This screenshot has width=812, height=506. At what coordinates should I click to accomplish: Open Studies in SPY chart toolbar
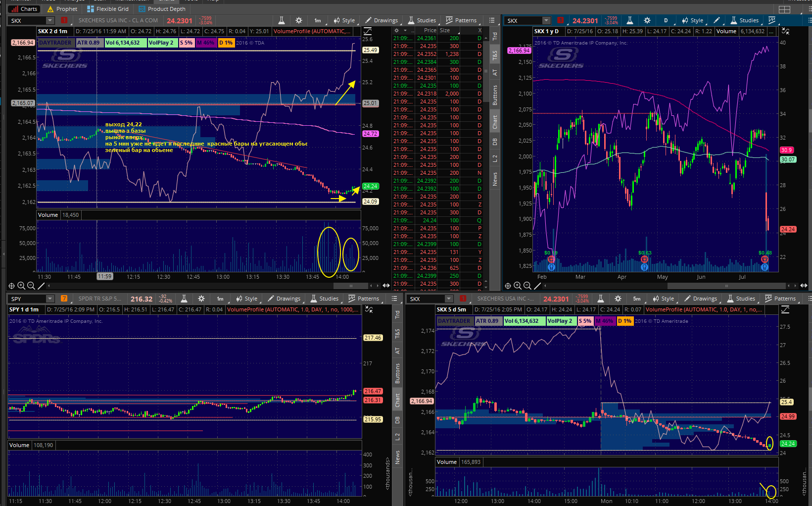325,299
